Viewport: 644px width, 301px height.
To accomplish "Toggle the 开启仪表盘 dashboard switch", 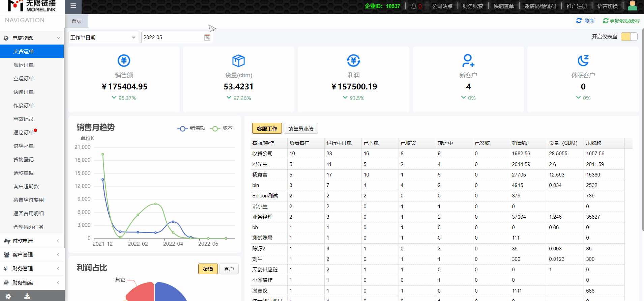I will tap(629, 37).
